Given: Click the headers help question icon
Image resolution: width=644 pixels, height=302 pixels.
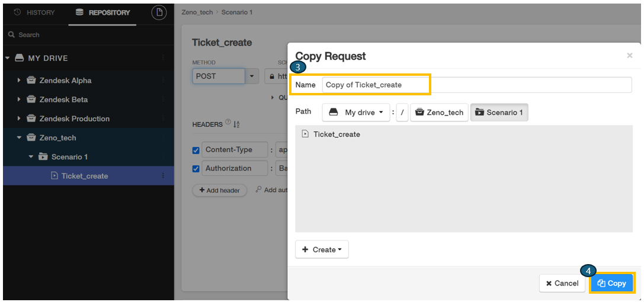Looking at the screenshot, I should pyautogui.click(x=228, y=123).
